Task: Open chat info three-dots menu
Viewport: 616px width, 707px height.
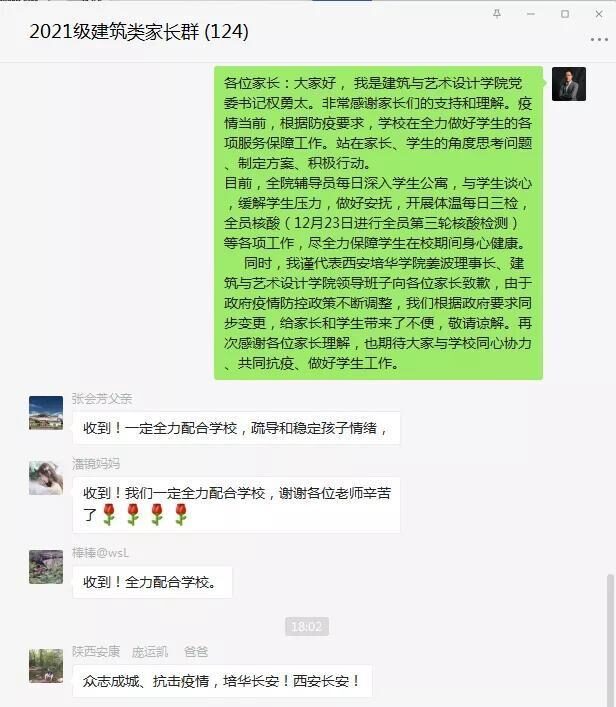Action: tap(599, 40)
